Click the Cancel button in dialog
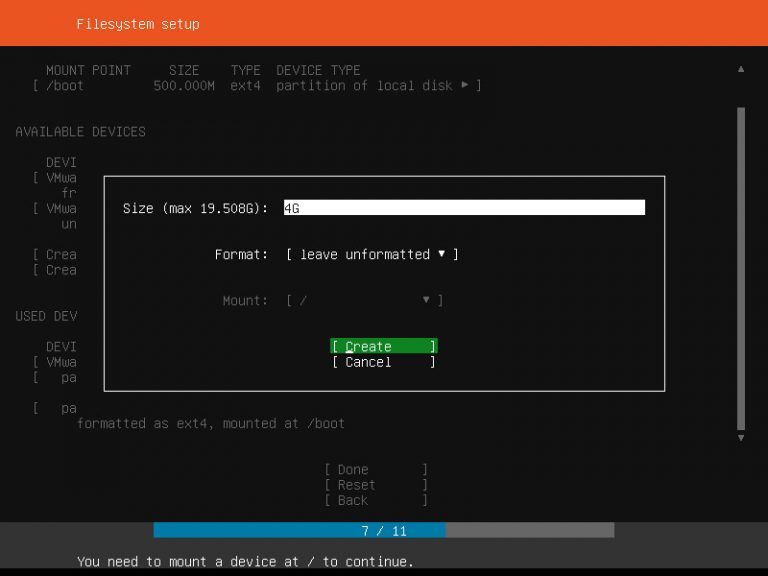 coord(384,362)
